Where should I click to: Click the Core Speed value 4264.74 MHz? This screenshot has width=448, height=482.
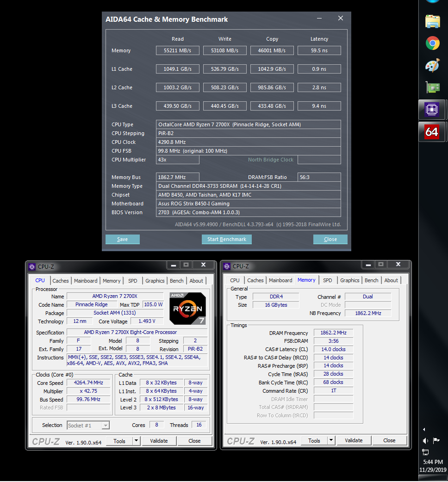(88, 383)
